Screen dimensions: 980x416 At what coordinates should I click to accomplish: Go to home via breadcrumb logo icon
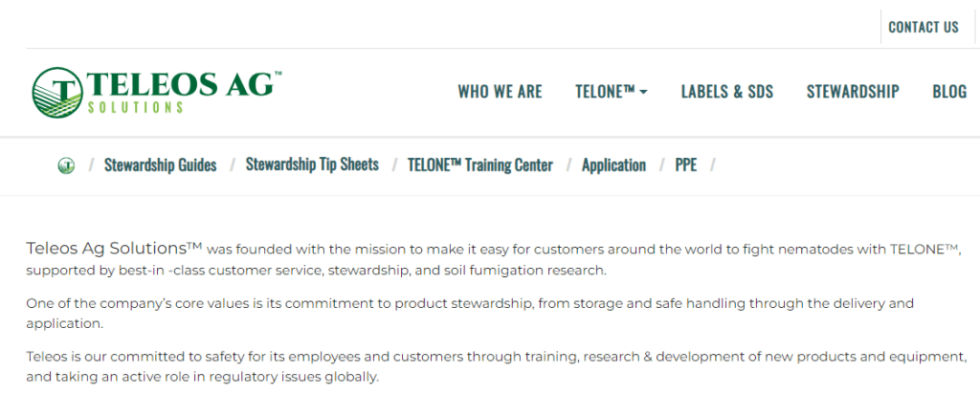pyautogui.click(x=66, y=165)
